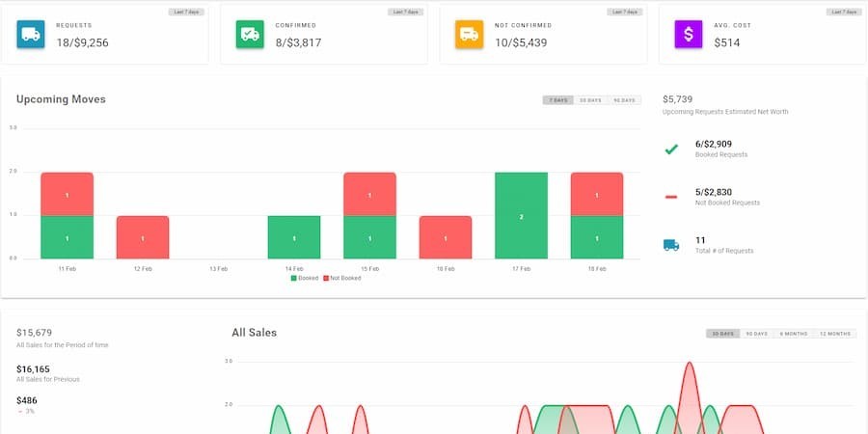868x434 pixels.
Task: Click the red bar for 12 Feb
Action: point(143,237)
